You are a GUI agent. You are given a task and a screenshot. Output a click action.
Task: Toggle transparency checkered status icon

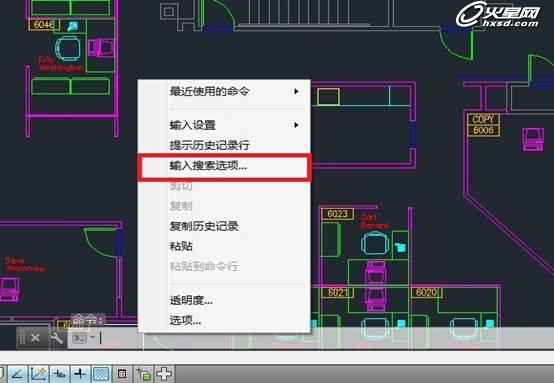click(x=101, y=374)
